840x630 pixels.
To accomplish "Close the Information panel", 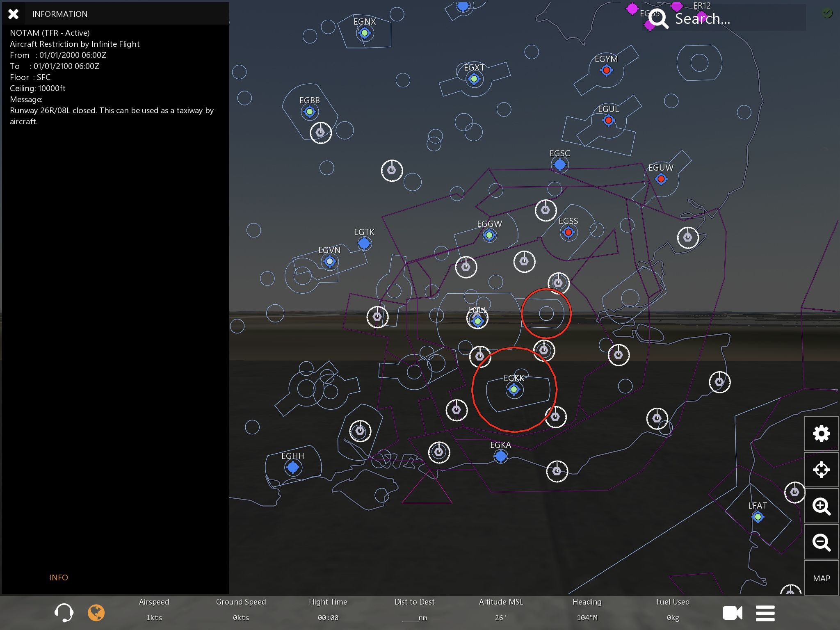I will click(x=13, y=14).
